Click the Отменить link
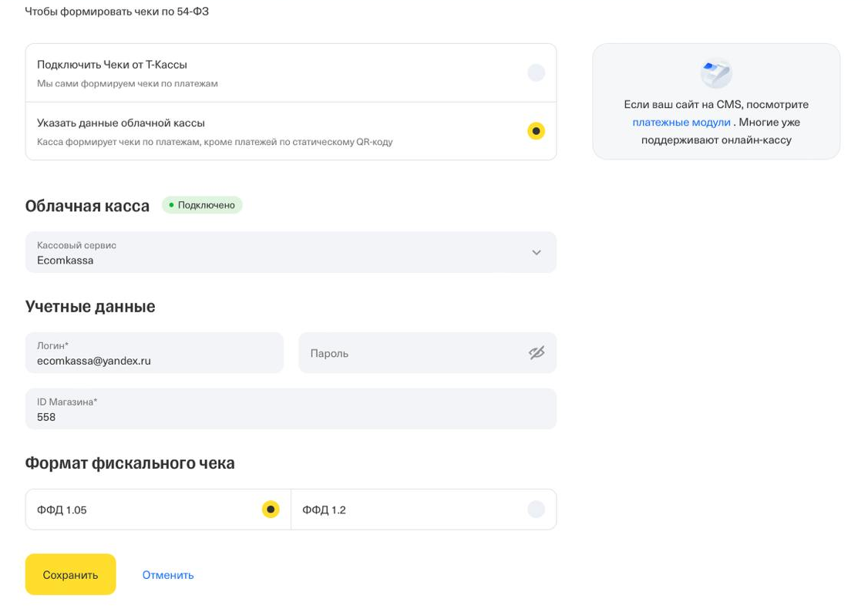 [x=168, y=575]
